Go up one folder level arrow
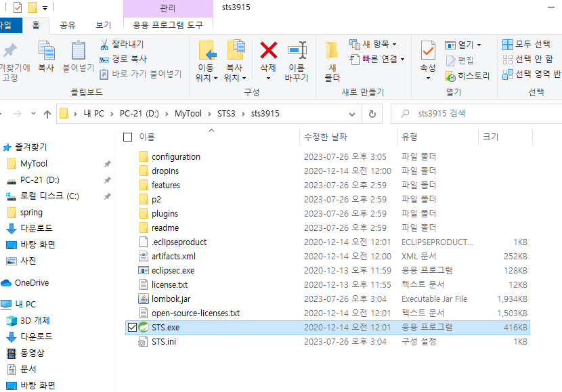This screenshot has width=562, height=392. tap(47, 114)
